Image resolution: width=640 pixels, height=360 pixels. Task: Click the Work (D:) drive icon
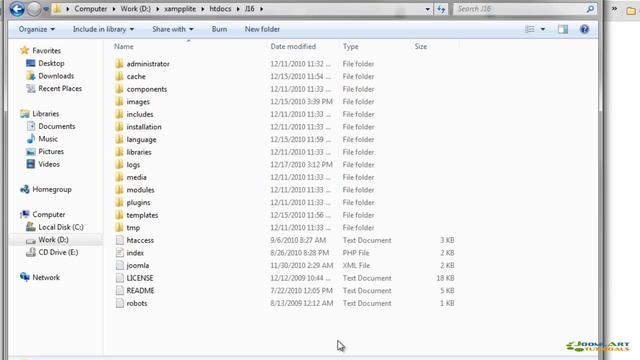(31, 240)
